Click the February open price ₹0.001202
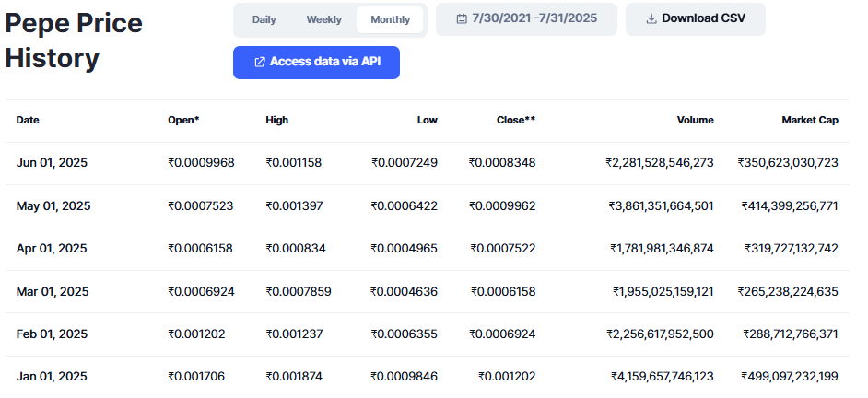 tap(196, 334)
